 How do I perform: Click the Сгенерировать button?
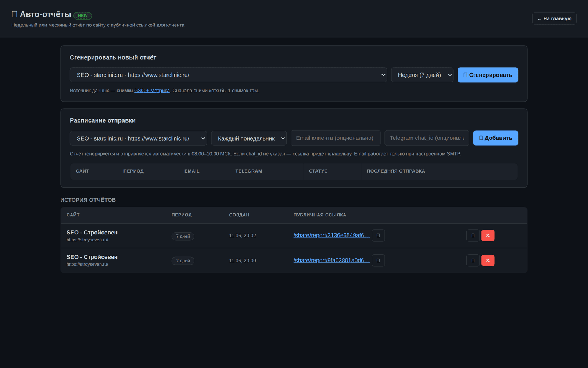click(488, 75)
